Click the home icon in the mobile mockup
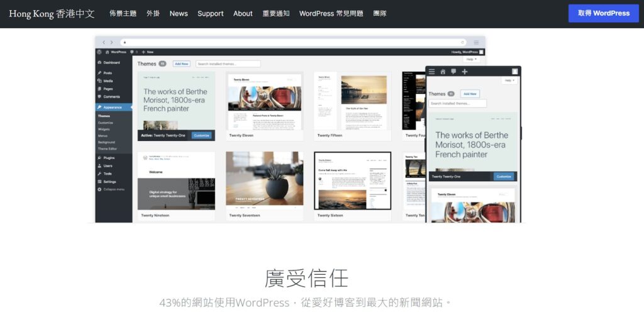The height and width of the screenshot is (317, 644). coord(443,72)
